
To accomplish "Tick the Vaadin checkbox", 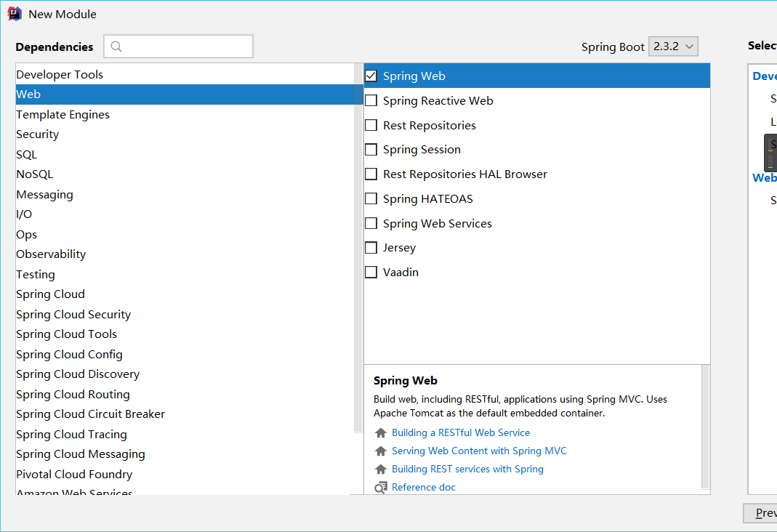I will coord(371,273).
